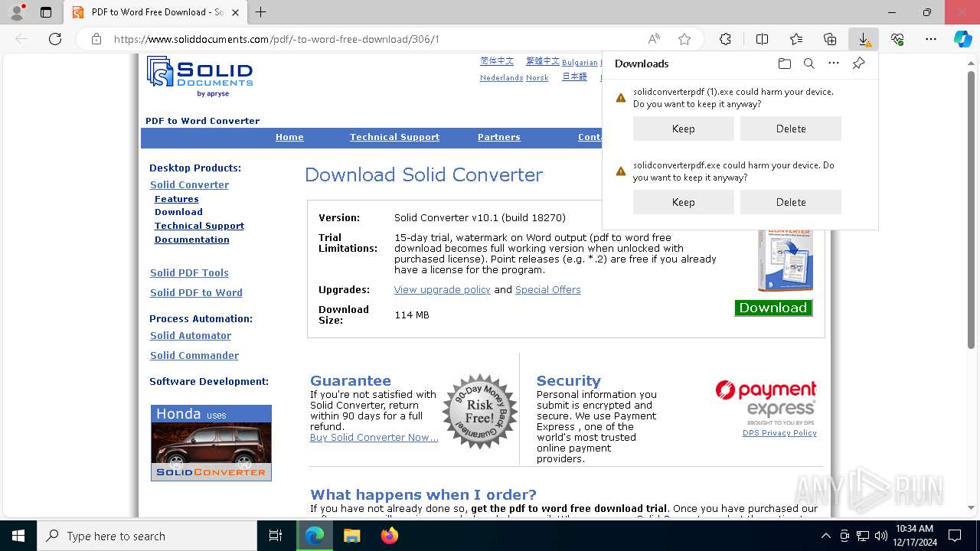This screenshot has width=980, height=551.
Task: Open DPS Privacy Policy link
Action: [x=779, y=433]
